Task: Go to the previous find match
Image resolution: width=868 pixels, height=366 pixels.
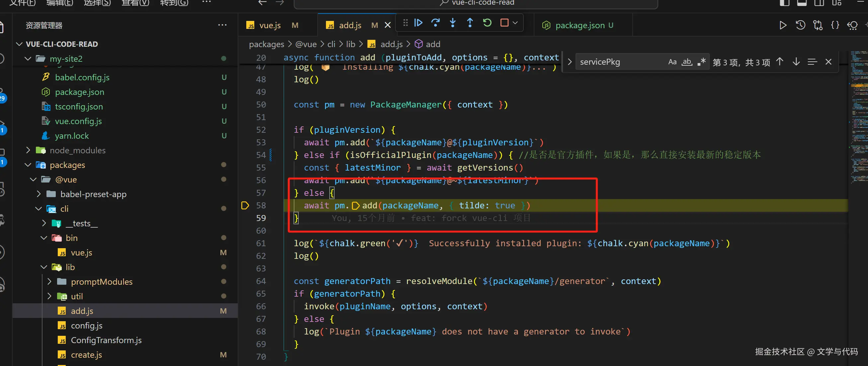Action: pyautogui.click(x=779, y=62)
